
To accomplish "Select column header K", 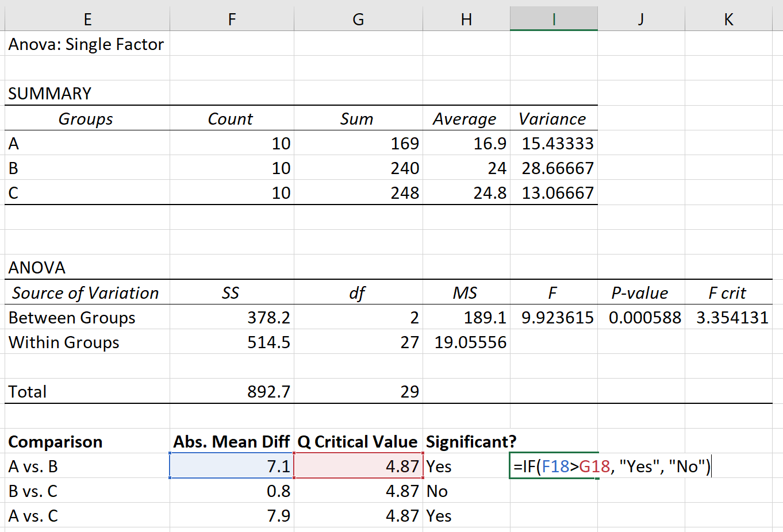I will [x=728, y=19].
